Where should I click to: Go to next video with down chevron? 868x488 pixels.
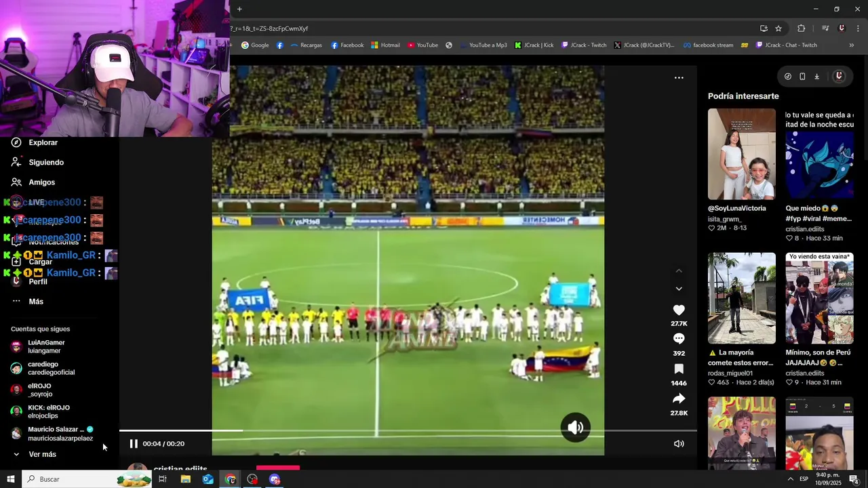click(x=679, y=289)
